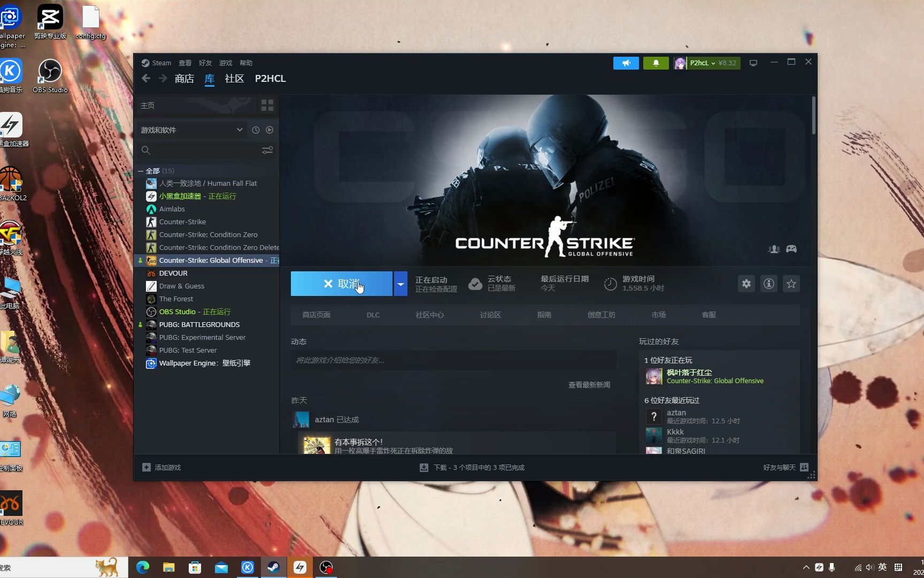Viewport: 924px width, 578px height.
Task: Click the 取消 cancel launch button
Action: tap(341, 284)
